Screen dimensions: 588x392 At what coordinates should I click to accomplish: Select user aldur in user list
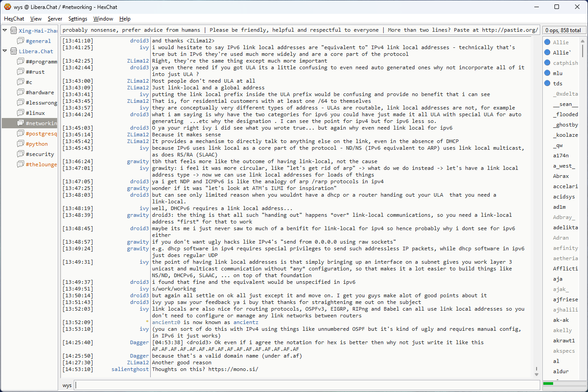[x=562, y=371]
